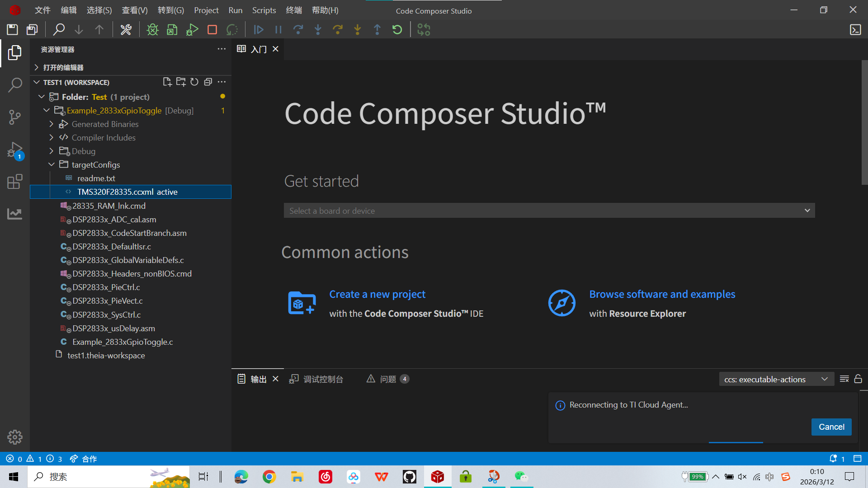Open ccs: executable-actions output channel dropdown
This screenshot has height=488, width=868.
(x=775, y=379)
